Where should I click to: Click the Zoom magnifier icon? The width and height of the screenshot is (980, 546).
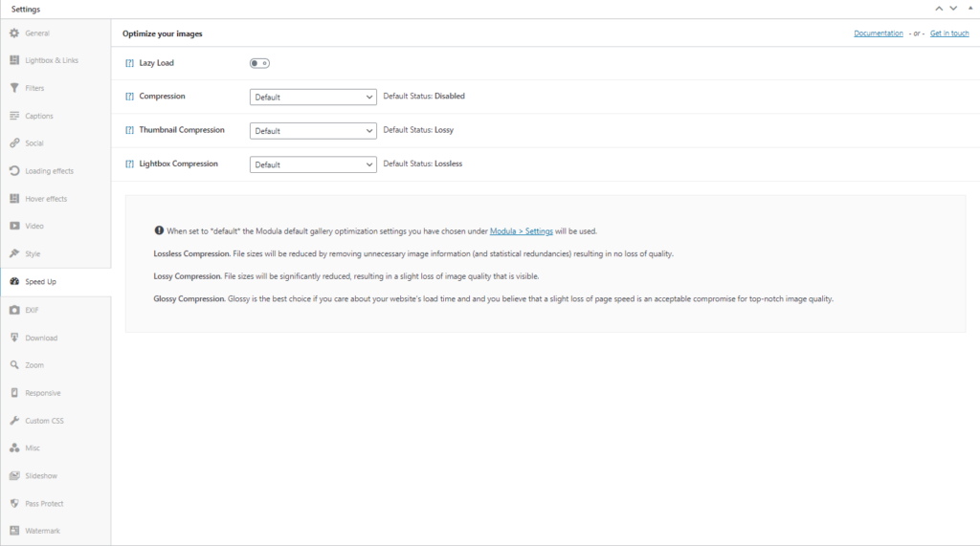[14, 365]
